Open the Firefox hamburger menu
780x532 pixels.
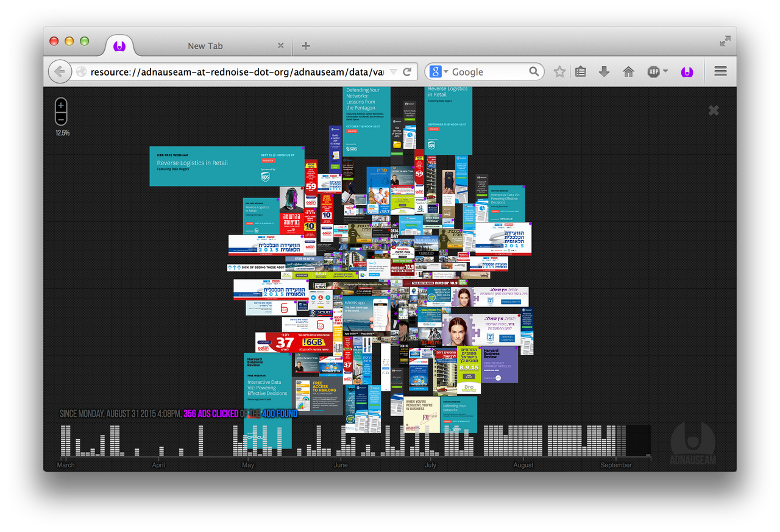pyautogui.click(x=720, y=72)
